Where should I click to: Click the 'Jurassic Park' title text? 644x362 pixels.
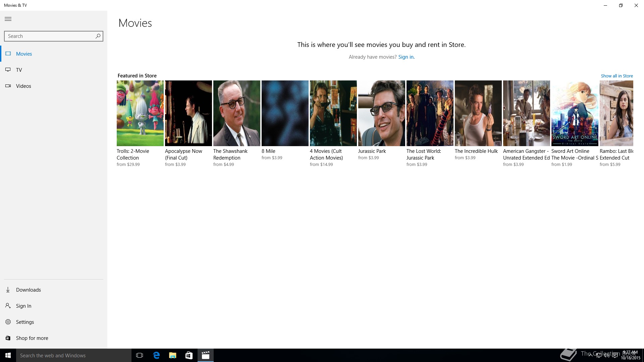372,151
